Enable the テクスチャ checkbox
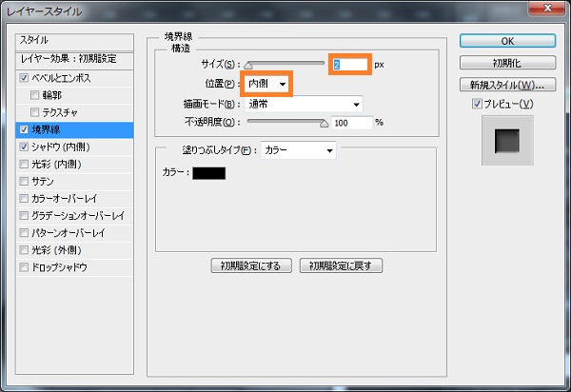This screenshot has height=392, width=571. 34,112
